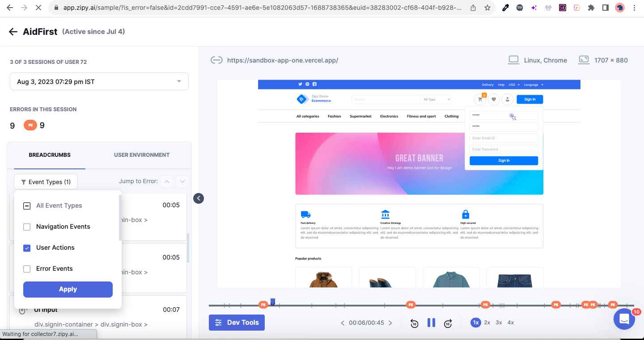Open the Intercom chat bubble
Image resolution: width=644 pixels, height=340 pixels.
click(x=624, y=319)
